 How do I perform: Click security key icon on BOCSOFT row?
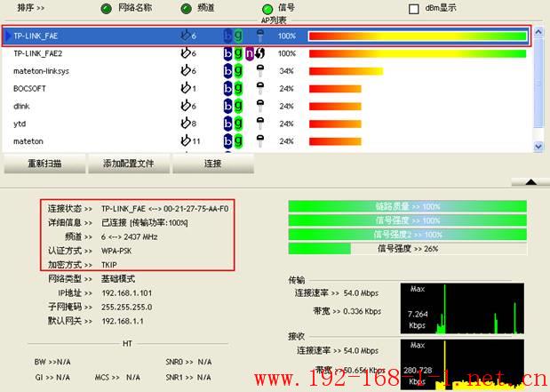tap(260, 88)
